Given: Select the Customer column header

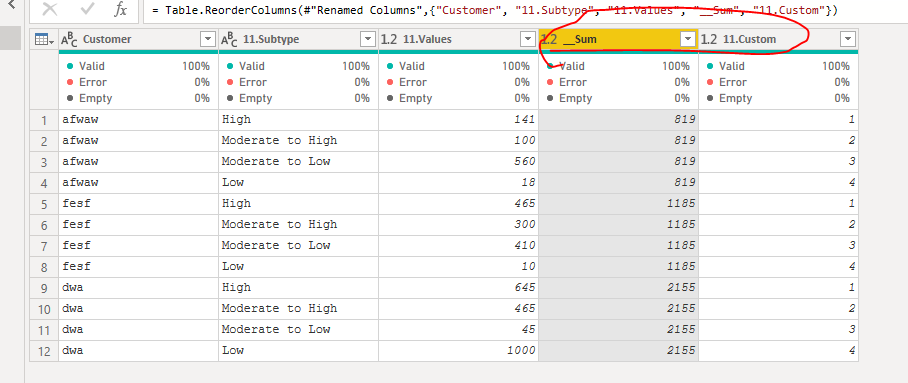Looking at the screenshot, I should [x=138, y=39].
